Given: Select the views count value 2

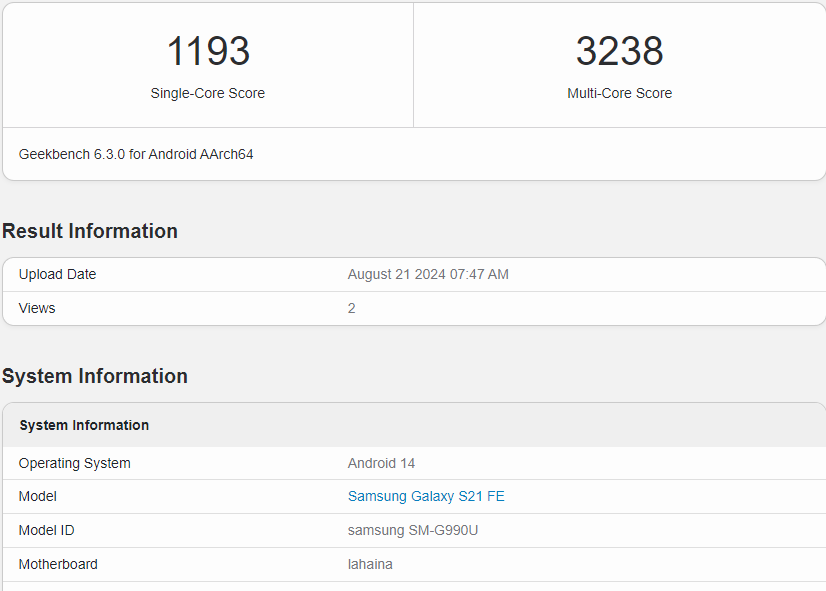Looking at the screenshot, I should pos(351,308).
